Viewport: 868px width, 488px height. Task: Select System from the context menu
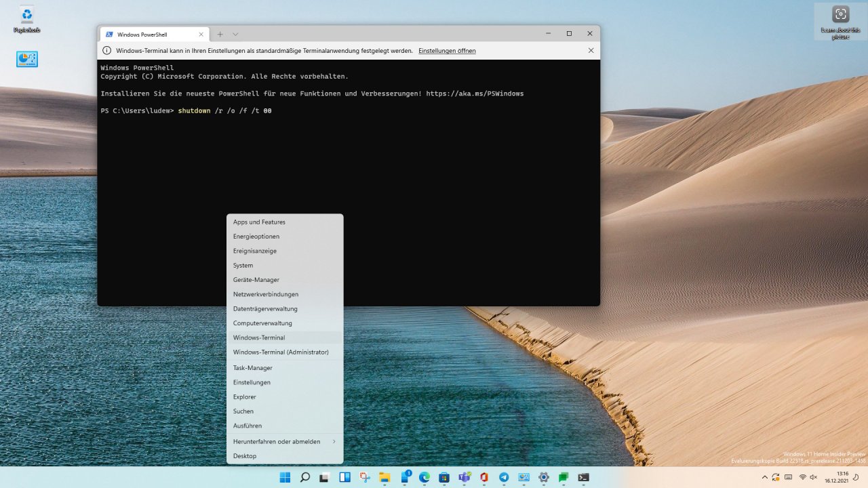(x=285, y=265)
